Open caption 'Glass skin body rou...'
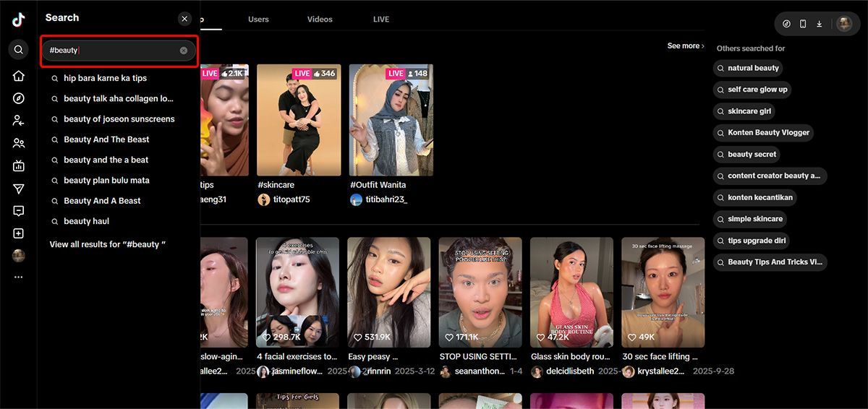 click(x=571, y=356)
